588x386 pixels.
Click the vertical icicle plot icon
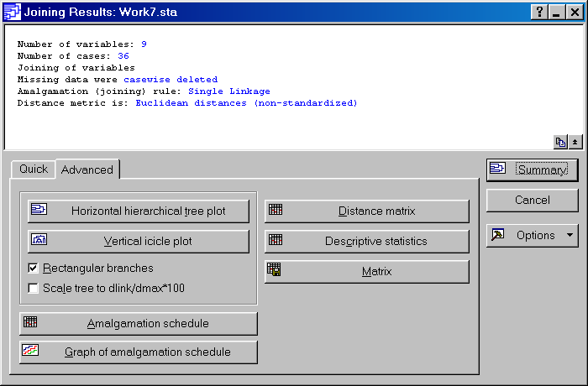39,238
